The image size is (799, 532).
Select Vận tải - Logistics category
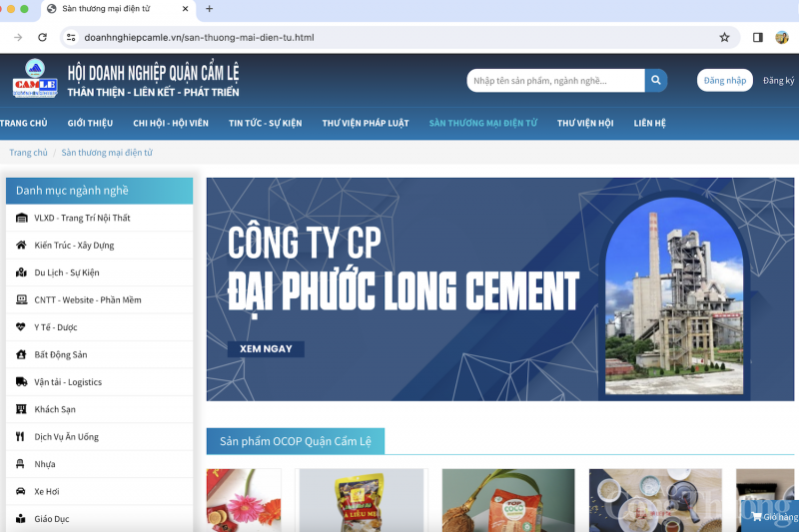coord(68,382)
